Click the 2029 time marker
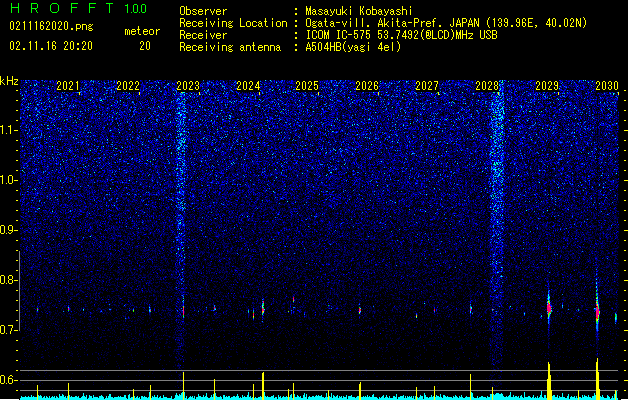 click(x=547, y=86)
